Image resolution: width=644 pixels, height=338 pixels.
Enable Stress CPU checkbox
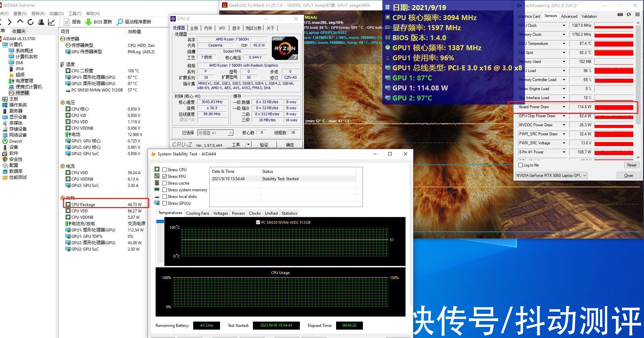click(164, 170)
